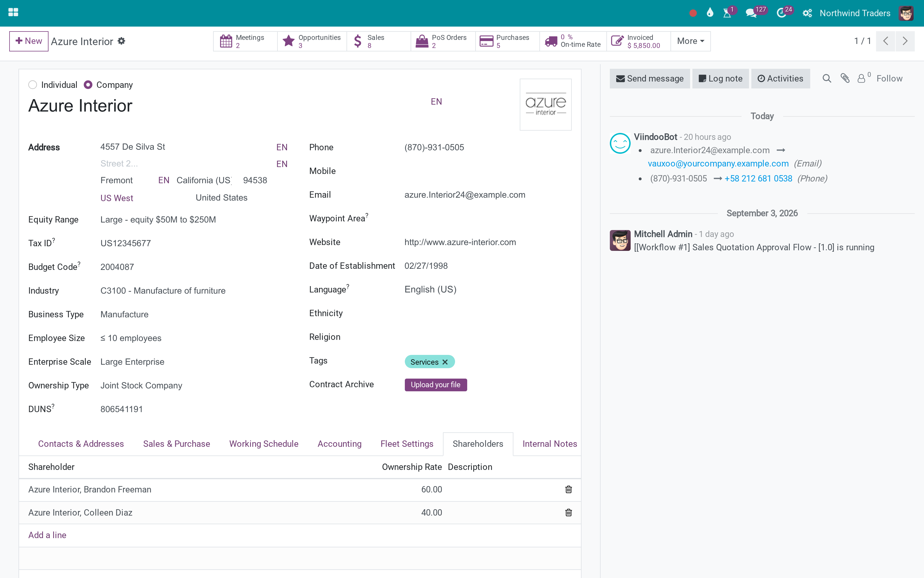Open the Industry dropdown field
The image size is (924, 578).
click(x=195, y=290)
